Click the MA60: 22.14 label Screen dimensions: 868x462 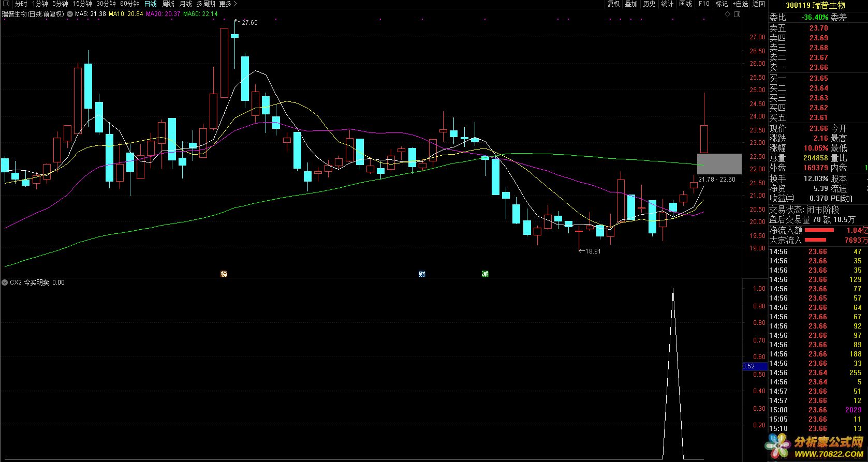[200, 14]
